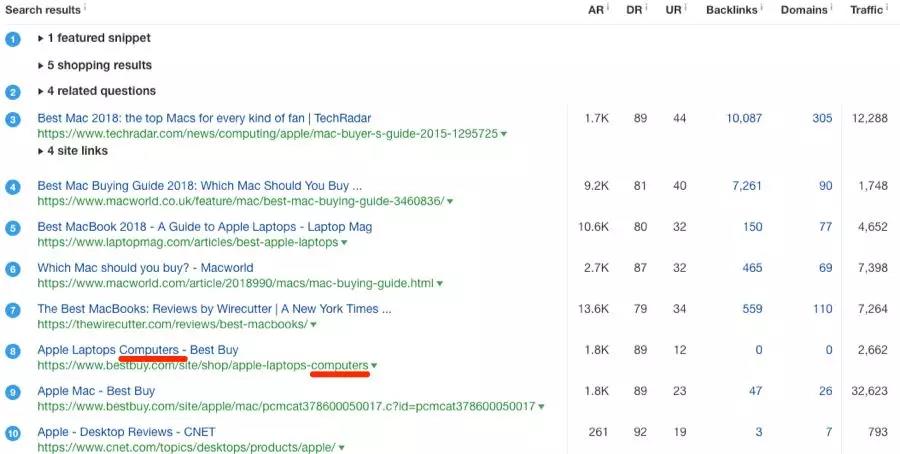Click the info icon next to UR
The height and width of the screenshot is (454, 900).
pos(686,8)
